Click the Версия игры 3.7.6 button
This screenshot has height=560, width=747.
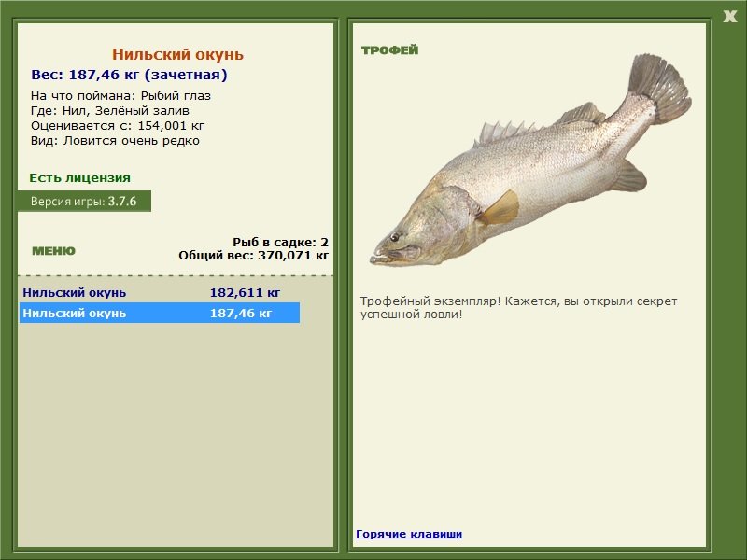84,201
